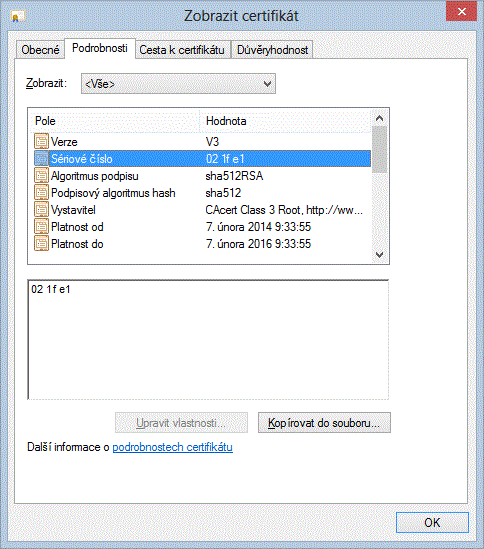The width and height of the screenshot is (484, 549).
Task: Click the Sériové číslo field icon
Action: click(41, 159)
